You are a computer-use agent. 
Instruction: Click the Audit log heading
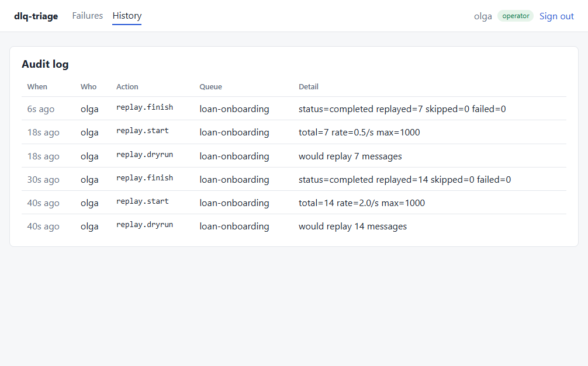click(x=45, y=64)
